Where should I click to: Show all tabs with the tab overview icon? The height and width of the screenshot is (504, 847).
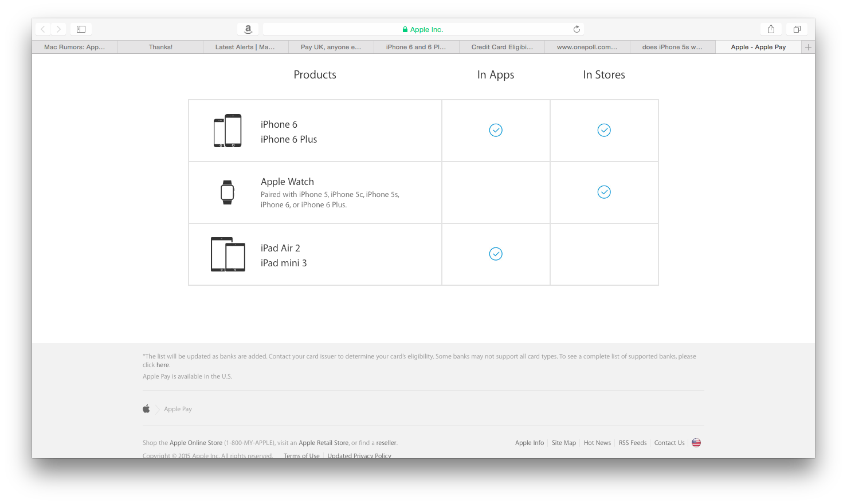[x=797, y=29]
